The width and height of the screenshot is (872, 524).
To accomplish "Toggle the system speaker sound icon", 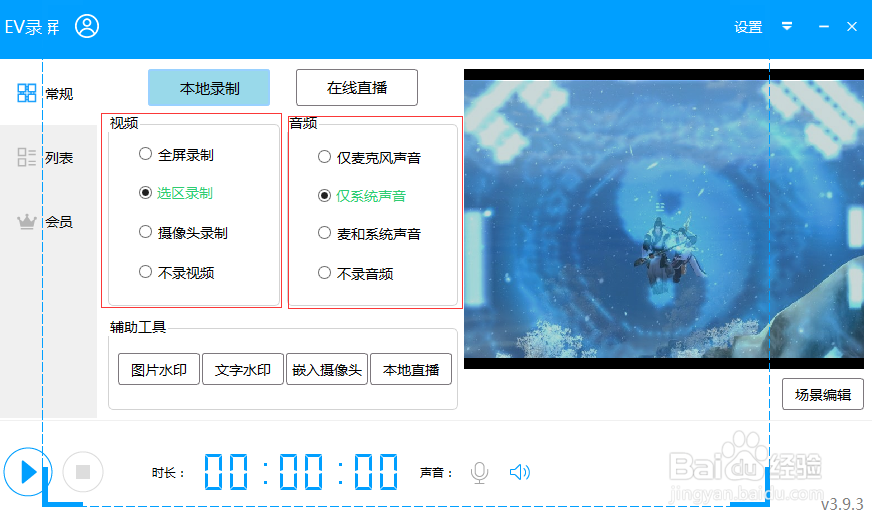I will pos(519,472).
